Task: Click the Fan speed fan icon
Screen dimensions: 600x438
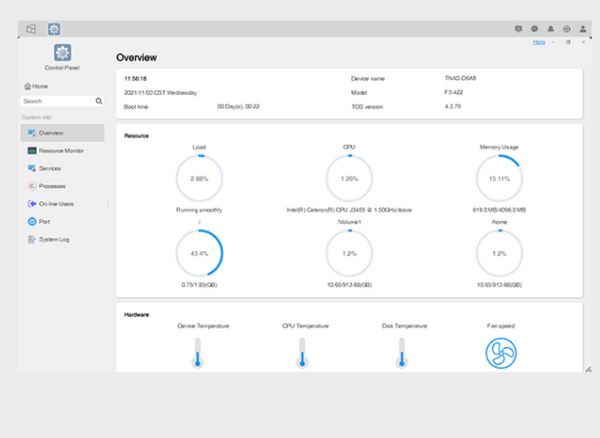Action: [x=501, y=353]
